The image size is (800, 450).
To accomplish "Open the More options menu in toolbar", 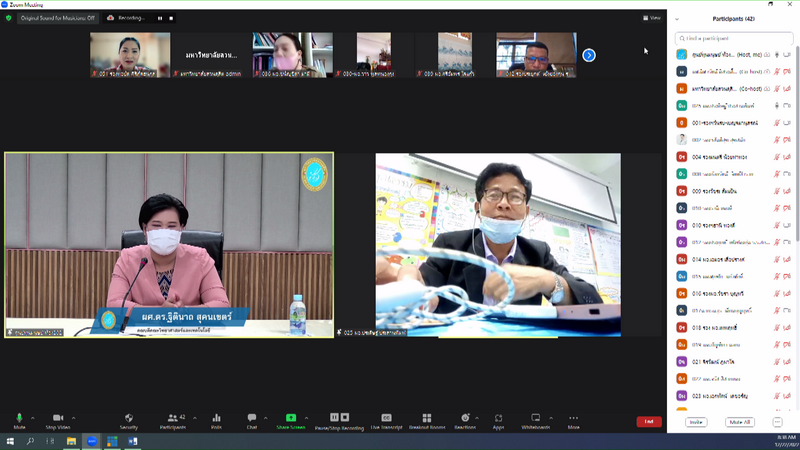I will (x=573, y=418).
